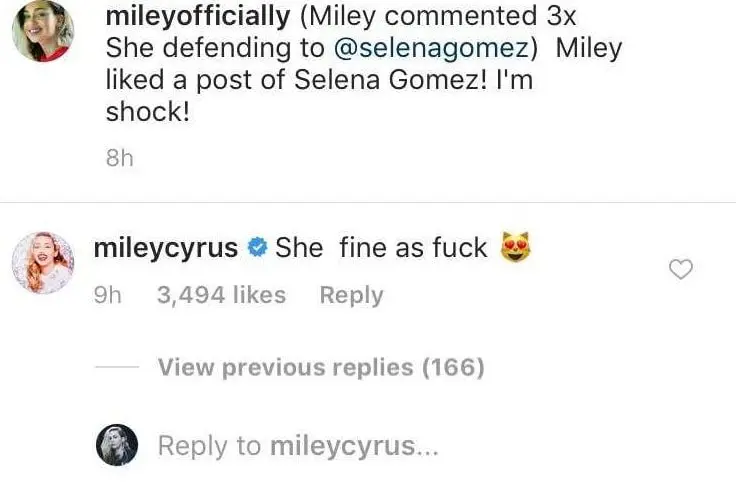The height and width of the screenshot is (486, 736).
Task: Click the blue verified badge next to mileycyrus
Action: [x=256, y=248]
